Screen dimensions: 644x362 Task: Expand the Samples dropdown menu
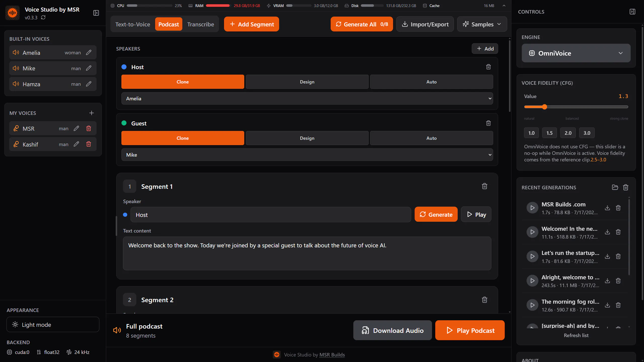click(x=482, y=24)
